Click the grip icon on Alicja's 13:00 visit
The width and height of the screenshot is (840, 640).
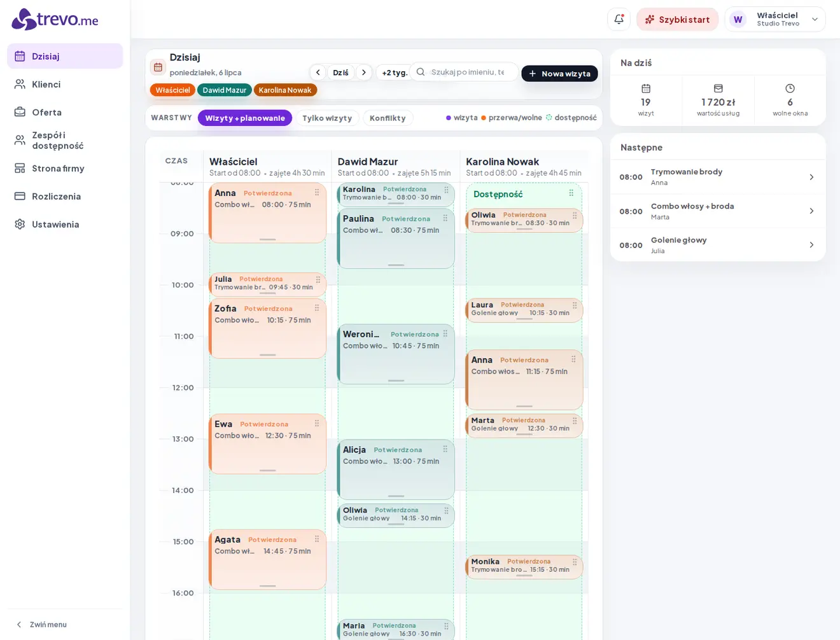click(x=445, y=449)
